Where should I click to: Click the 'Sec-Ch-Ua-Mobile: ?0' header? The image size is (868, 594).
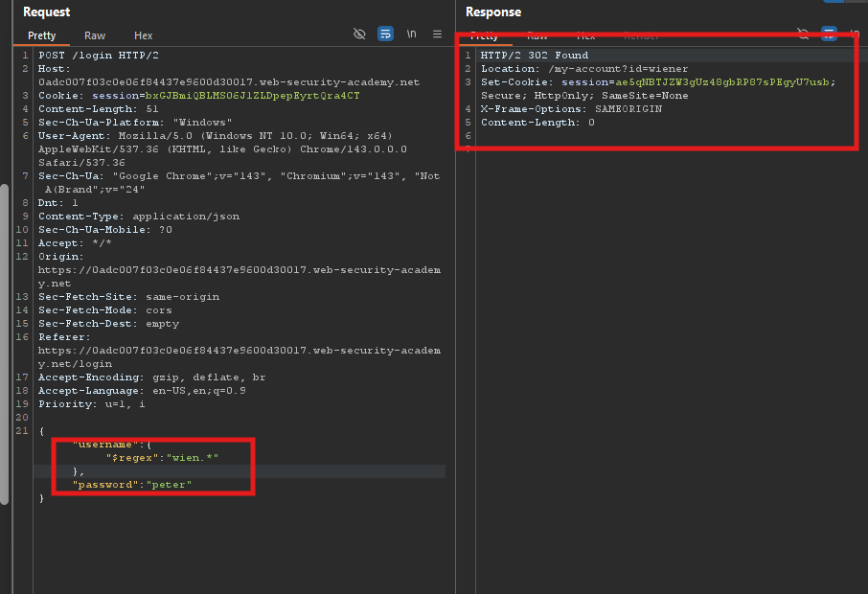[105, 230]
